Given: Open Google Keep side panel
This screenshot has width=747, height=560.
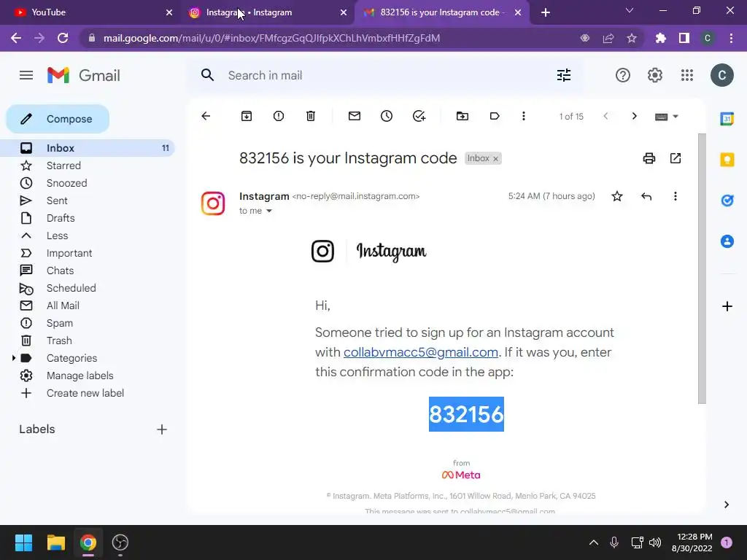Looking at the screenshot, I should click(727, 160).
